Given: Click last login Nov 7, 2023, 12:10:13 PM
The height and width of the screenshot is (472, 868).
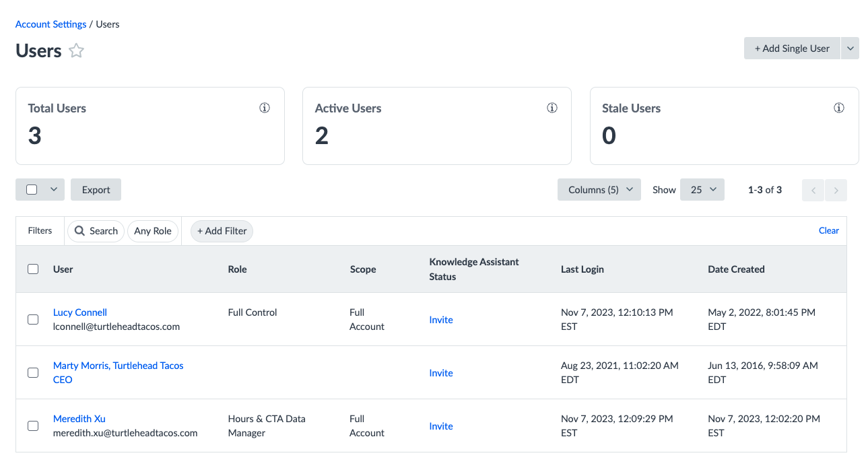Looking at the screenshot, I should tap(617, 319).
